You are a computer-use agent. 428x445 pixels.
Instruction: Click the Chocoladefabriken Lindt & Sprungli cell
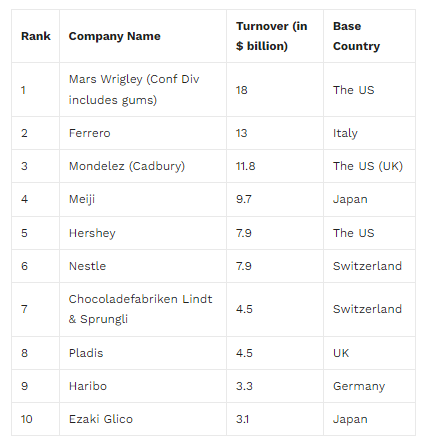tap(140, 309)
